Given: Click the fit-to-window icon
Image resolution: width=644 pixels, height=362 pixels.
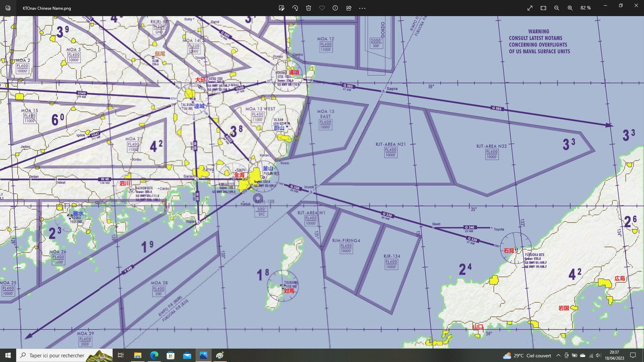Looking at the screenshot, I should point(543,8).
